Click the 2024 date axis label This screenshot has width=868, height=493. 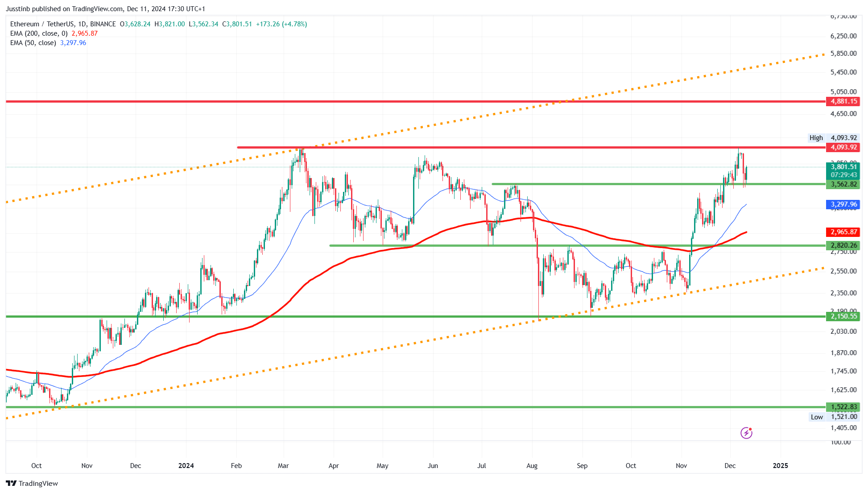(186, 466)
